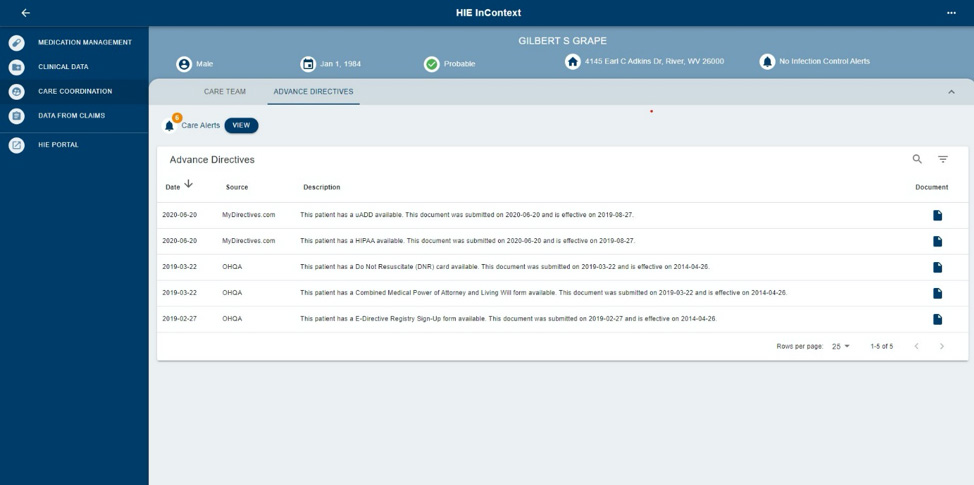Sort by the Date column arrow

pyautogui.click(x=189, y=184)
